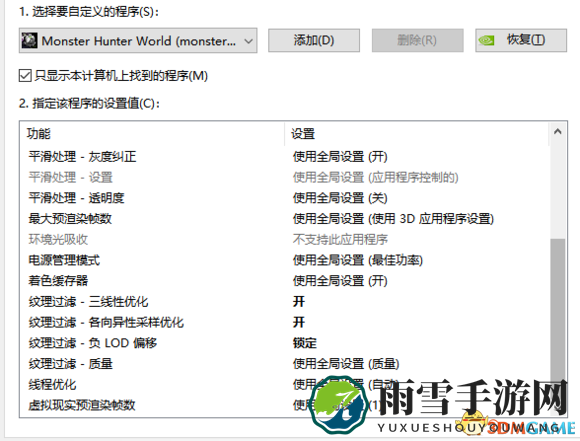Click 使用全局设置 (质量) setting value
The width and height of the screenshot is (580, 441).
point(346,364)
